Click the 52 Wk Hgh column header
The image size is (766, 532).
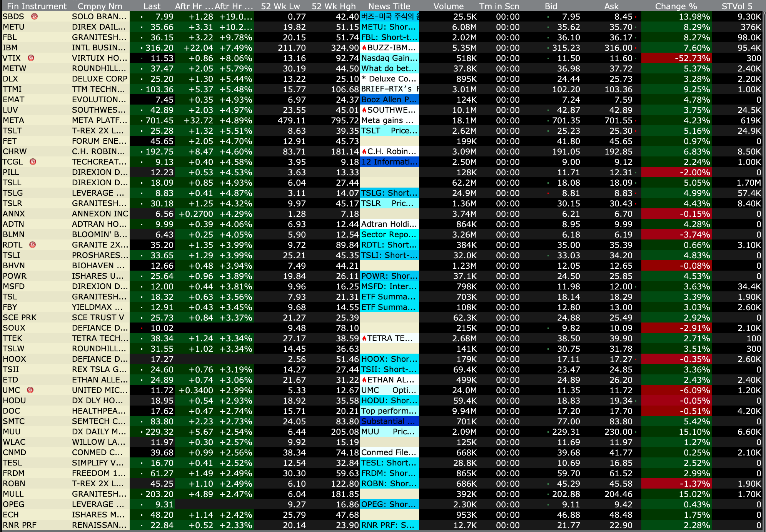click(334, 6)
